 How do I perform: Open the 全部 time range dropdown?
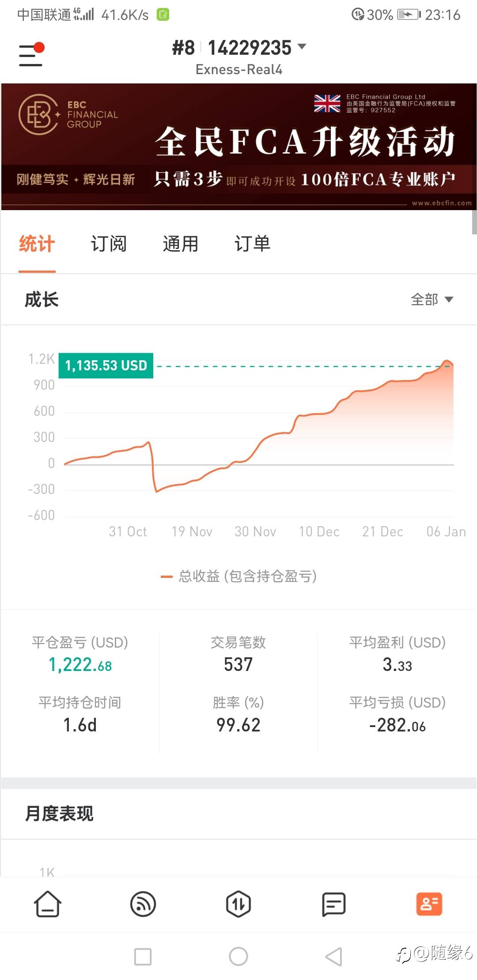click(432, 300)
